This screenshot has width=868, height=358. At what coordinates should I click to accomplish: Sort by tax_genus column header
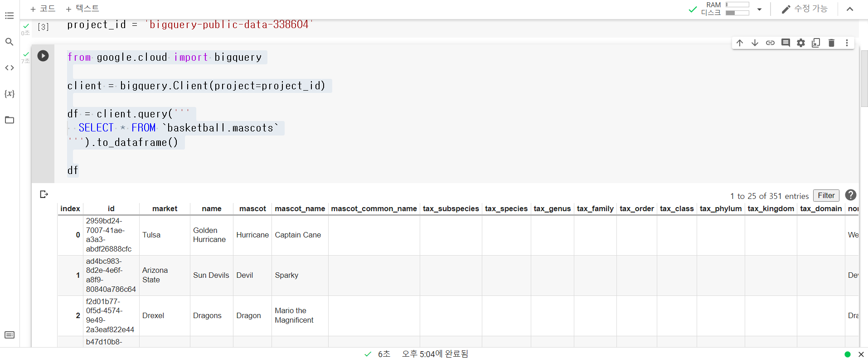click(552, 208)
